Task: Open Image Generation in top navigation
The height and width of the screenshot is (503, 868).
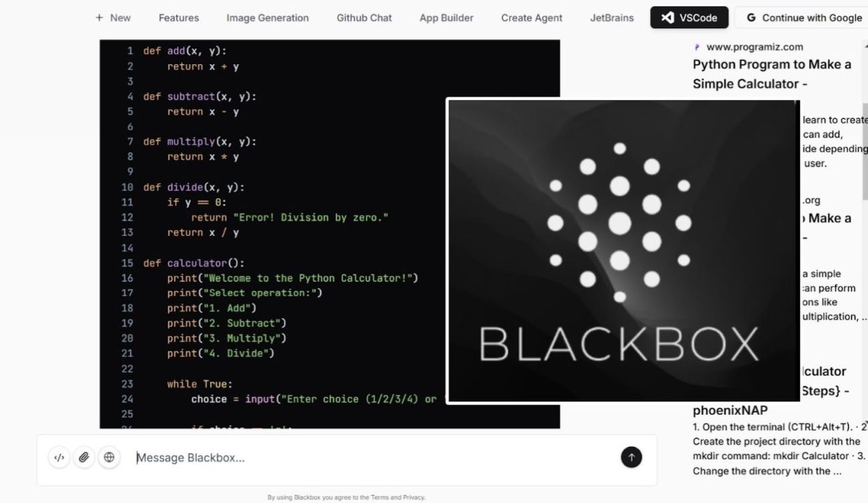Action: [267, 18]
